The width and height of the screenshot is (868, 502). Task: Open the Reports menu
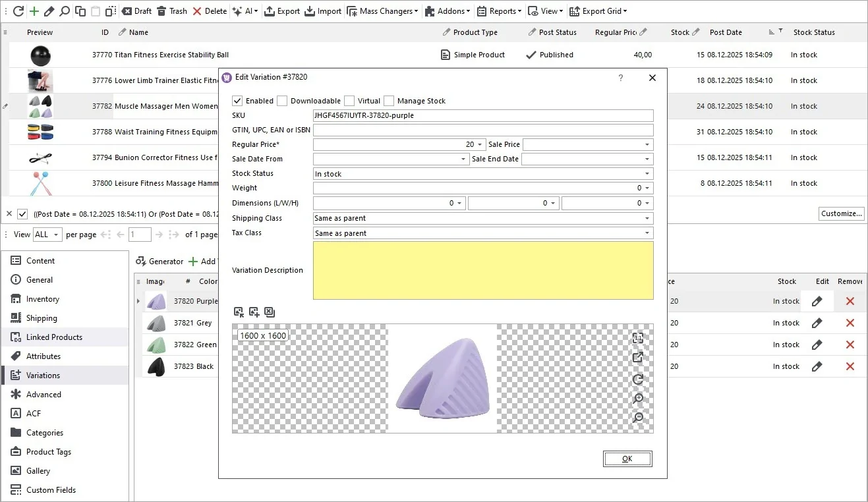tap(499, 11)
